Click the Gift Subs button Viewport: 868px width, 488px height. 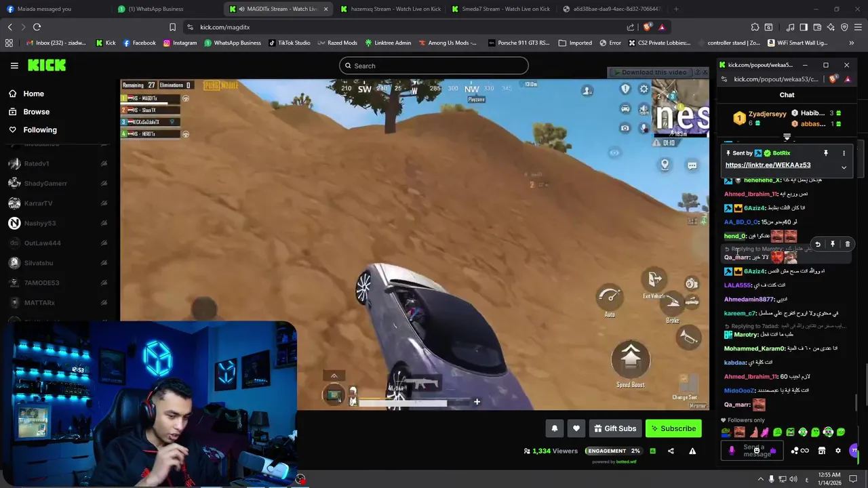[x=615, y=428]
